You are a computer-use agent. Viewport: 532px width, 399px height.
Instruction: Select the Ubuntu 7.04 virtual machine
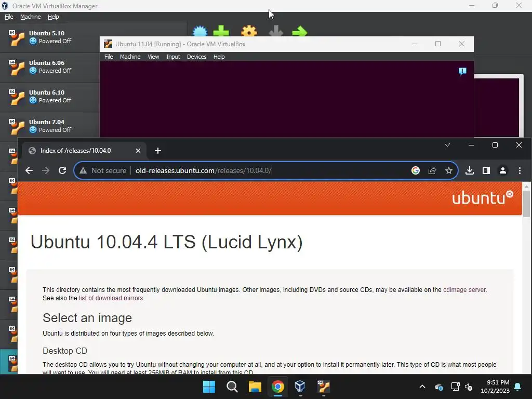50,126
